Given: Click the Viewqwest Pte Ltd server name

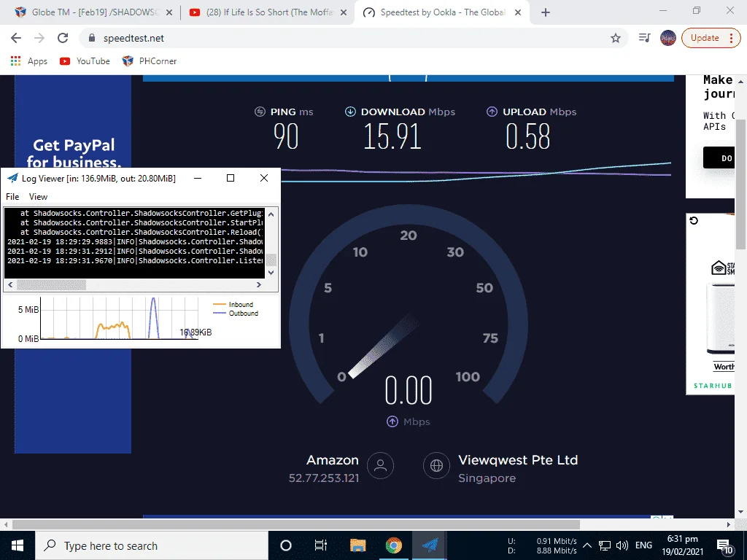Looking at the screenshot, I should 518,460.
